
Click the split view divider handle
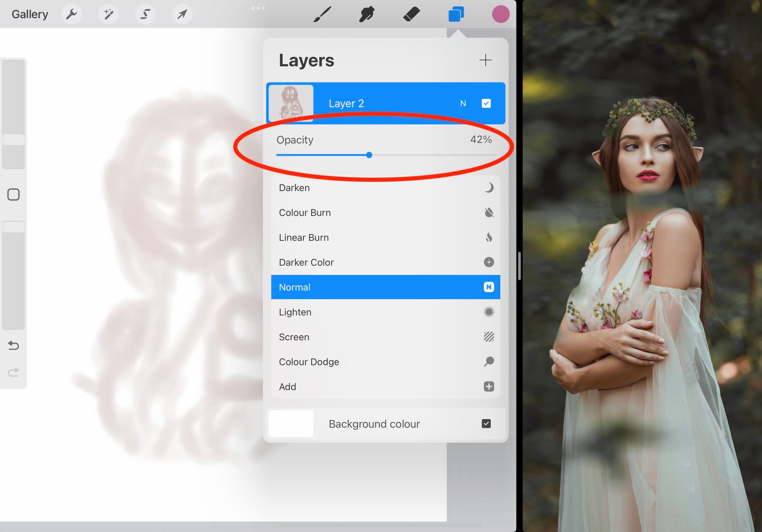(x=520, y=266)
